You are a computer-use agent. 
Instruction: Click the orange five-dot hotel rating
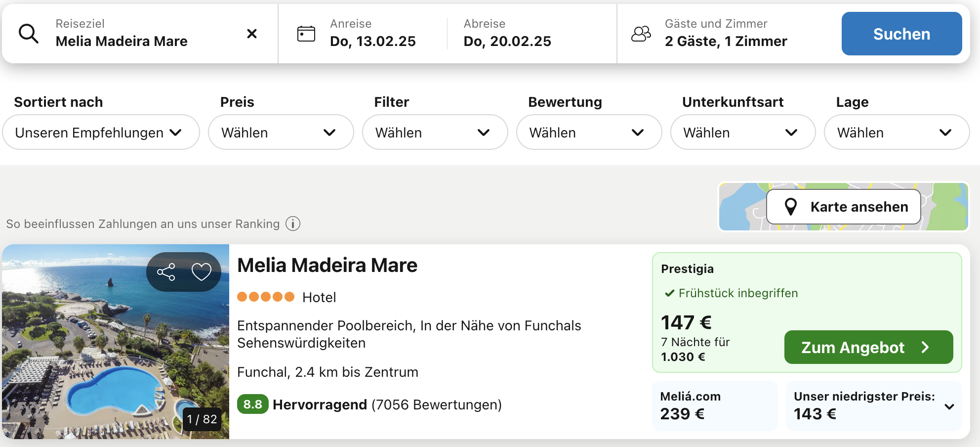point(266,297)
